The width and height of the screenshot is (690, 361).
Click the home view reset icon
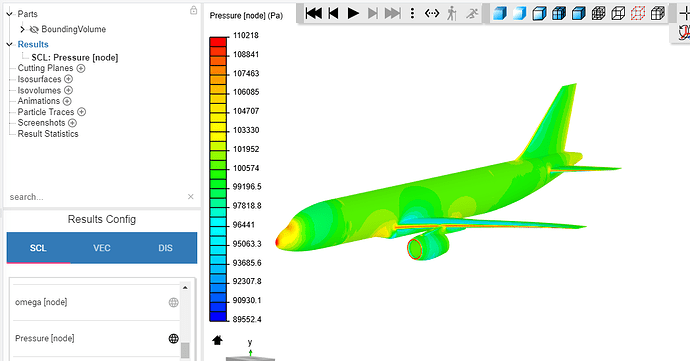click(217, 340)
